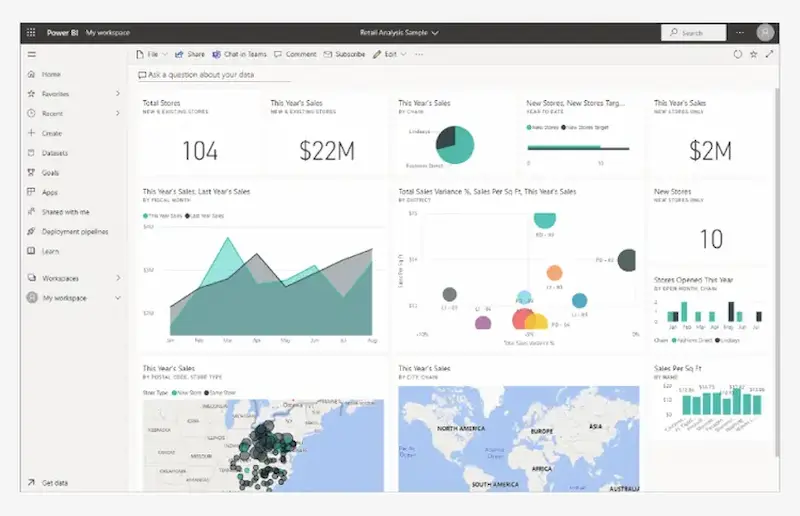Open the Edit dropdown menu
Screen dimensions: 800x516
click(389, 54)
